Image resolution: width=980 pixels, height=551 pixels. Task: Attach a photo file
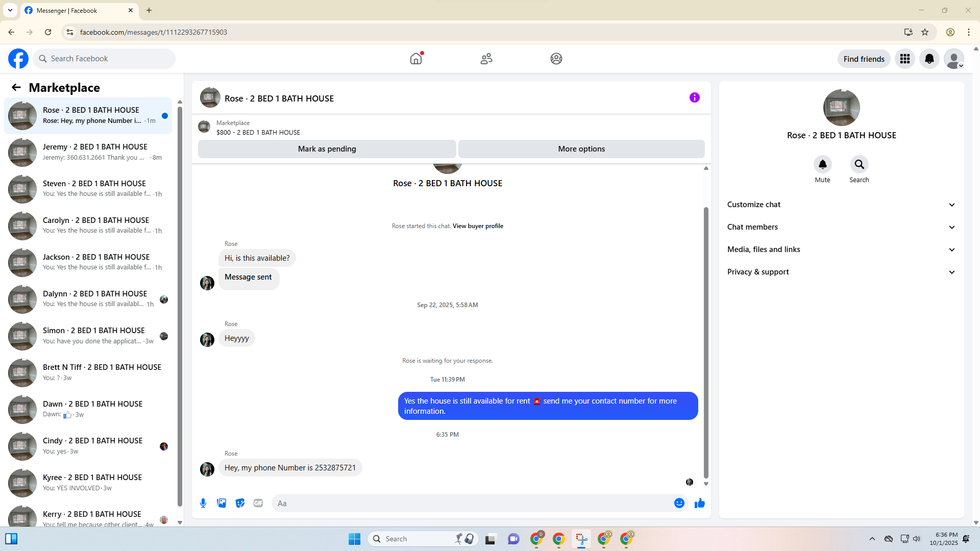(x=222, y=503)
